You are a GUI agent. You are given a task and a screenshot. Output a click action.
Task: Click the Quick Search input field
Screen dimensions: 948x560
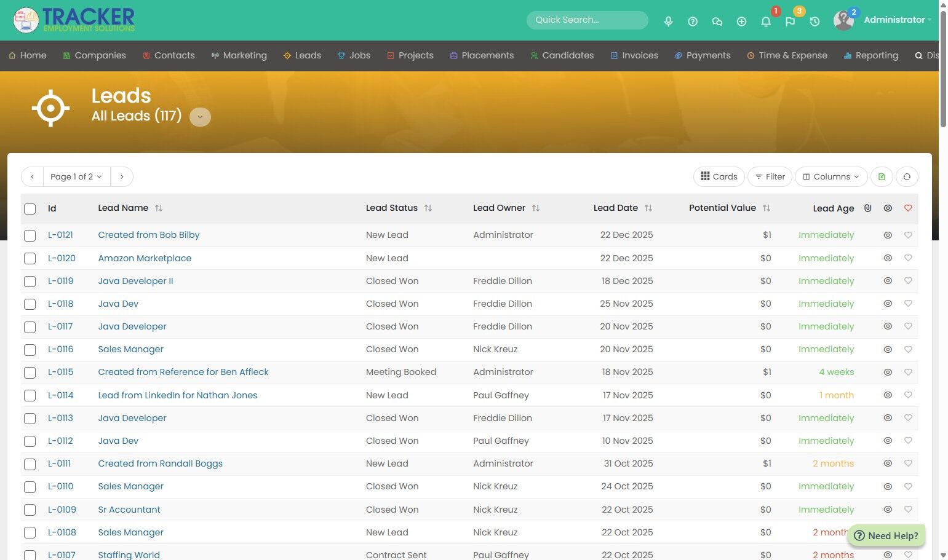coord(588,20)
